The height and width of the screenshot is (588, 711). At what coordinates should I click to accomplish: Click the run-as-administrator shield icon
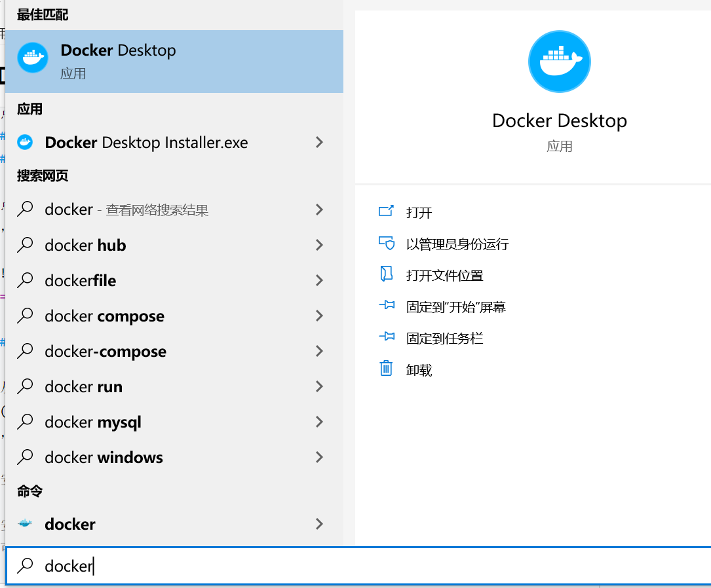[x=387, y=243]
